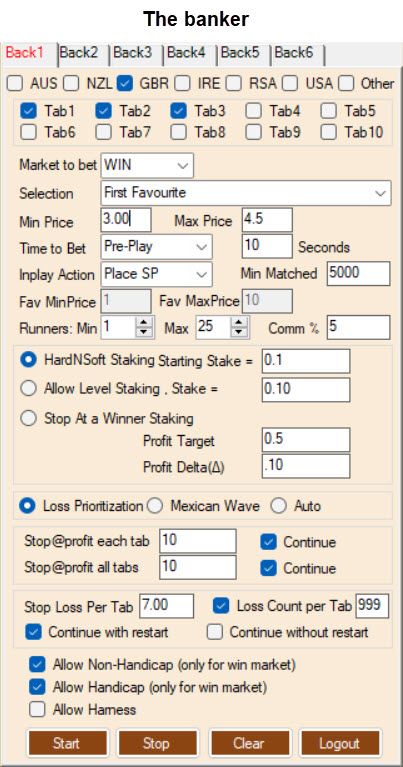Uncheck the Tab2 checkbox
The height and width of the screenshot is (767, 403).
click(104, 112)
